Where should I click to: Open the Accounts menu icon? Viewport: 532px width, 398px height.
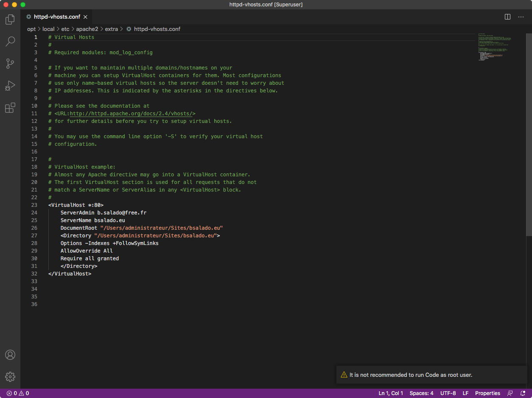(x=10, y=355)
